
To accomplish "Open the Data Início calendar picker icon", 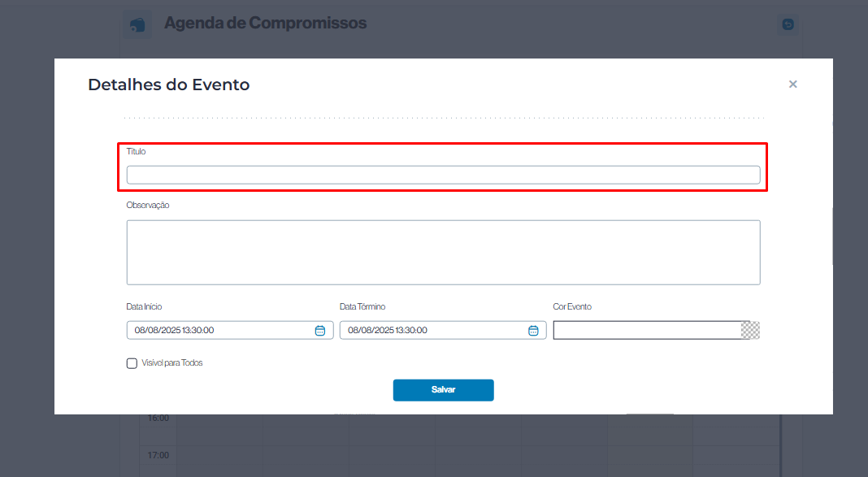I will pos(320,331).
